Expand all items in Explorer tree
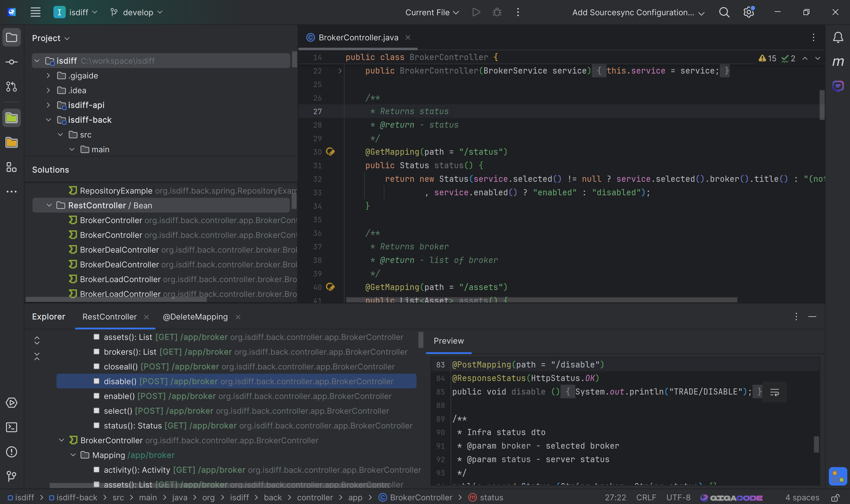850x504 pixels. click(x=37, y=340)
